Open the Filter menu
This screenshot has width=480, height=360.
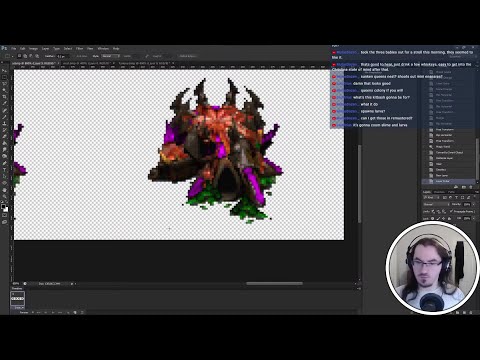click(79, 49)
